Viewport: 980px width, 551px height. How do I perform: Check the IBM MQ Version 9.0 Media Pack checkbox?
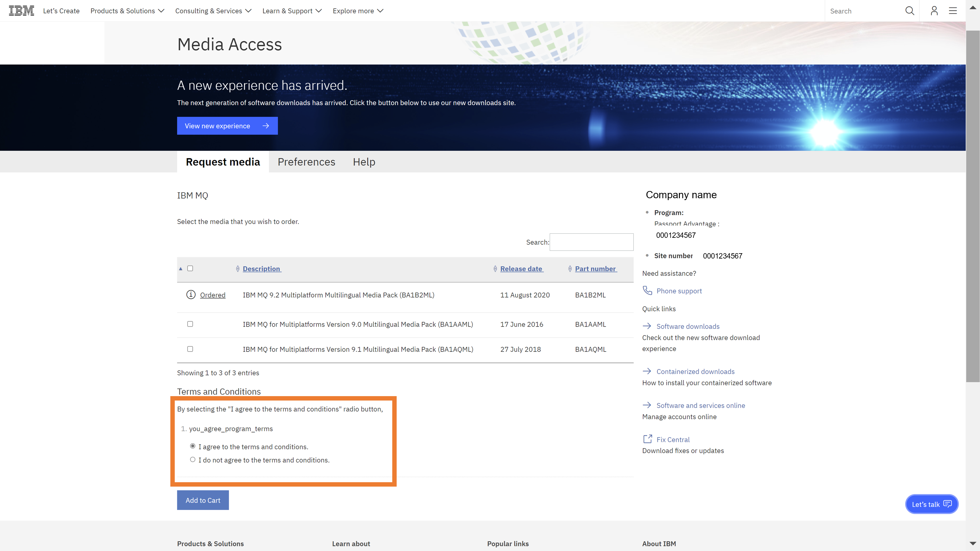[190, 324]
